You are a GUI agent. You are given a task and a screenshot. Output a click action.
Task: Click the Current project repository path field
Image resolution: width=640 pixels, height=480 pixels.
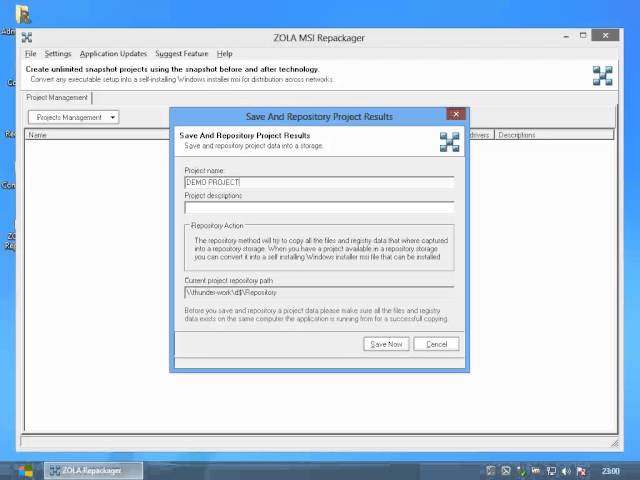point(319,292)
